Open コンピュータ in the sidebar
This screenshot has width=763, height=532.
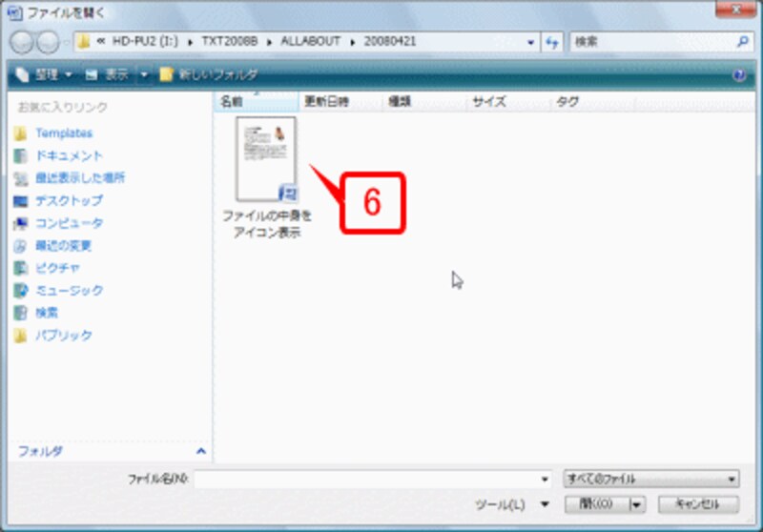click(x=69, y=223)
